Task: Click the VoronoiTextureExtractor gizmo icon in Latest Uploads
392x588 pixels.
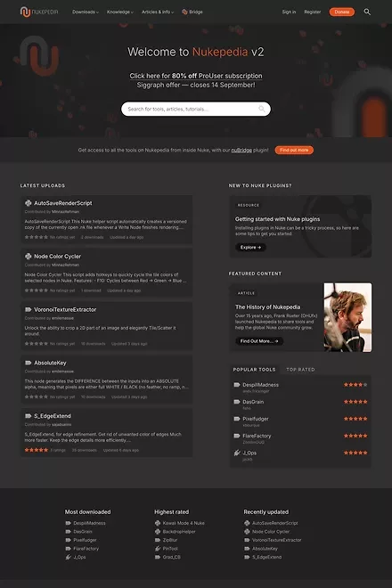Action: tap(29, 310)
